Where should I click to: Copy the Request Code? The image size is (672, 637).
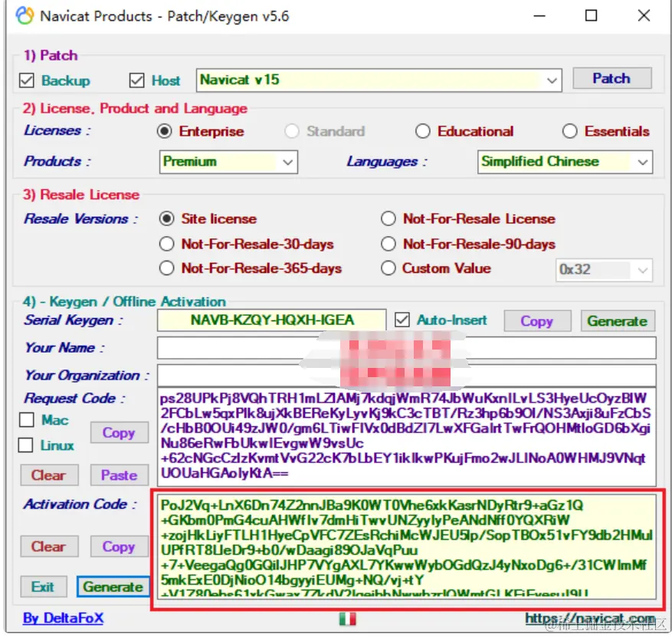tap(119, 432)
